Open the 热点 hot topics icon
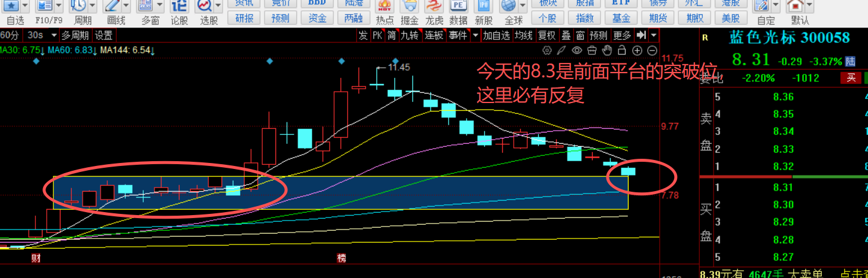868x278 pixels. tap(385, 5)
